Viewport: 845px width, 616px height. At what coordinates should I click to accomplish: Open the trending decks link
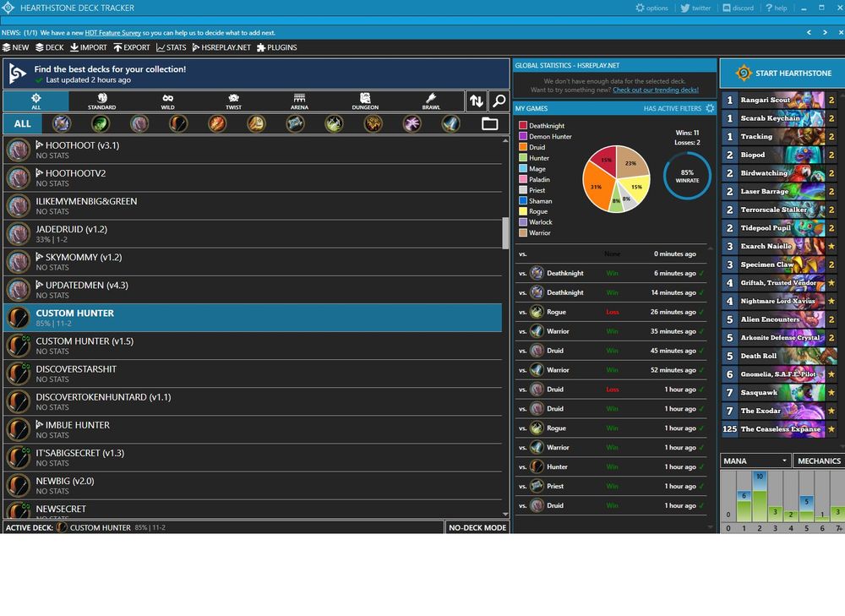pyautogui.click(x=656, y=90)
